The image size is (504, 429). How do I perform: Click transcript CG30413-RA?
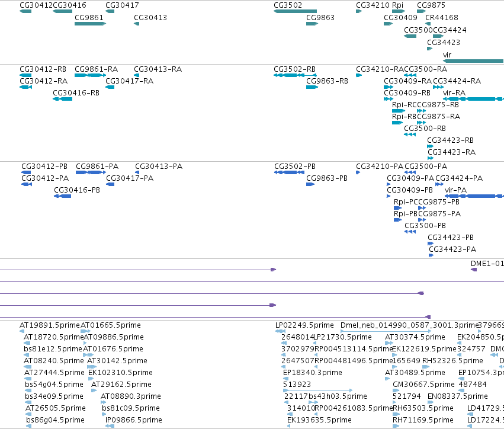pos(158,69)
